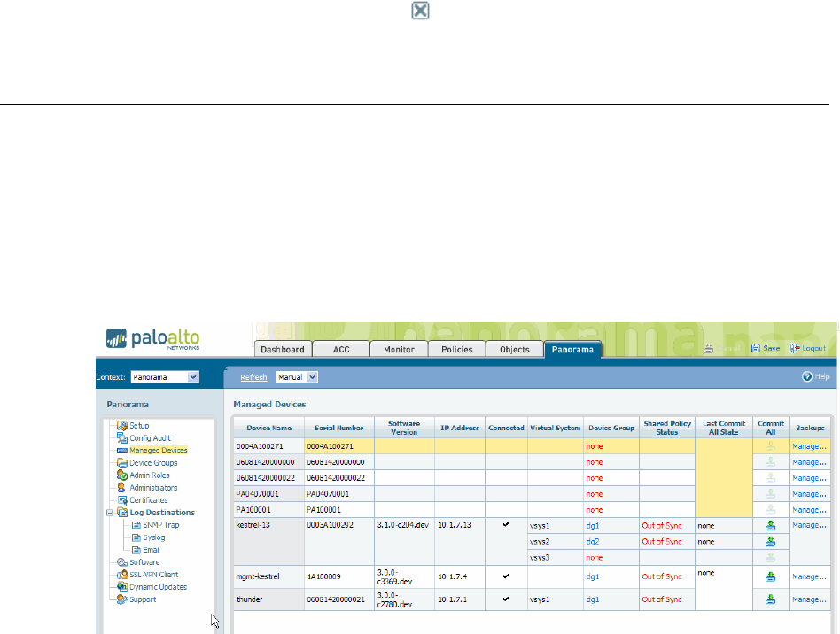Select the device name kestrel-13 cell
This screenshot has height=634, width=840.
click(x=269, y=541)
